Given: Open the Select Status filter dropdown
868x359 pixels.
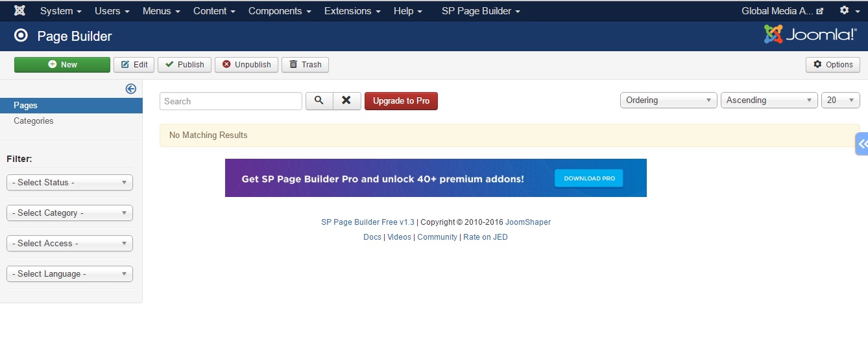Looking at the screenshot, I should (69, 183).
